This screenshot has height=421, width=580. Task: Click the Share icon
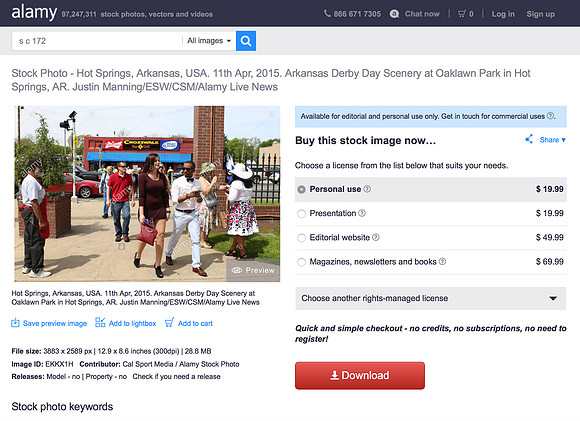pos(529,139)
